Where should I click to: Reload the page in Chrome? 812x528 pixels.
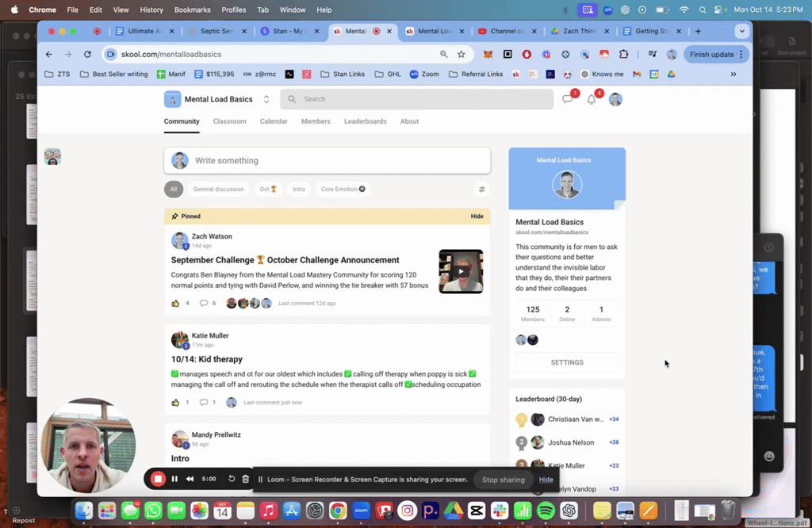(x=87, y=55)
